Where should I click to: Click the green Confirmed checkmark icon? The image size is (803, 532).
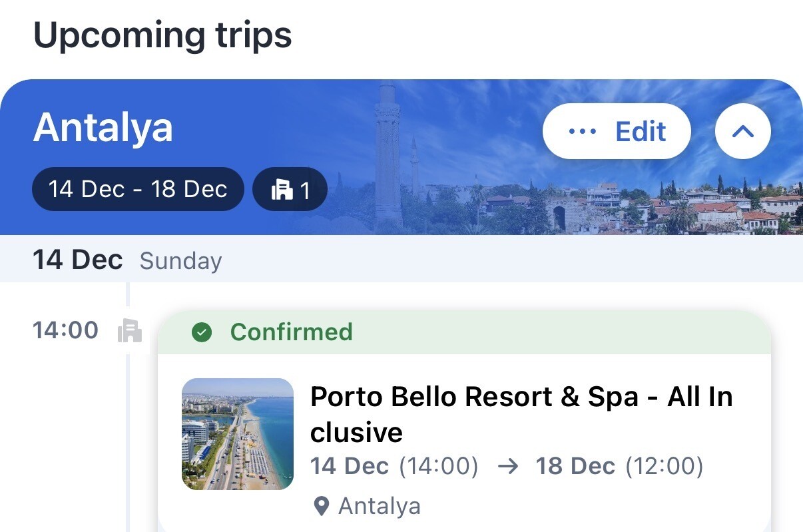click(x=201, y=332)
